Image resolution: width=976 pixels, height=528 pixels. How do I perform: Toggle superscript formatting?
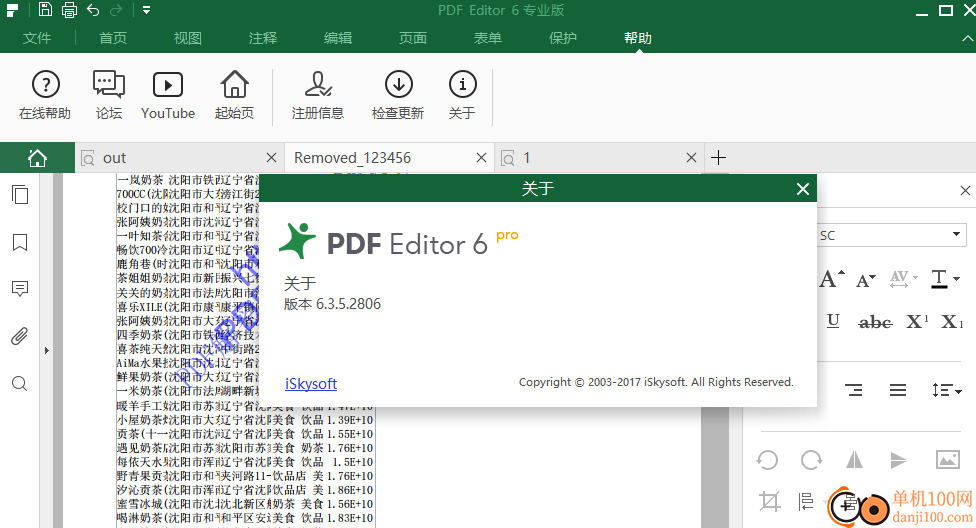(917, 321)
